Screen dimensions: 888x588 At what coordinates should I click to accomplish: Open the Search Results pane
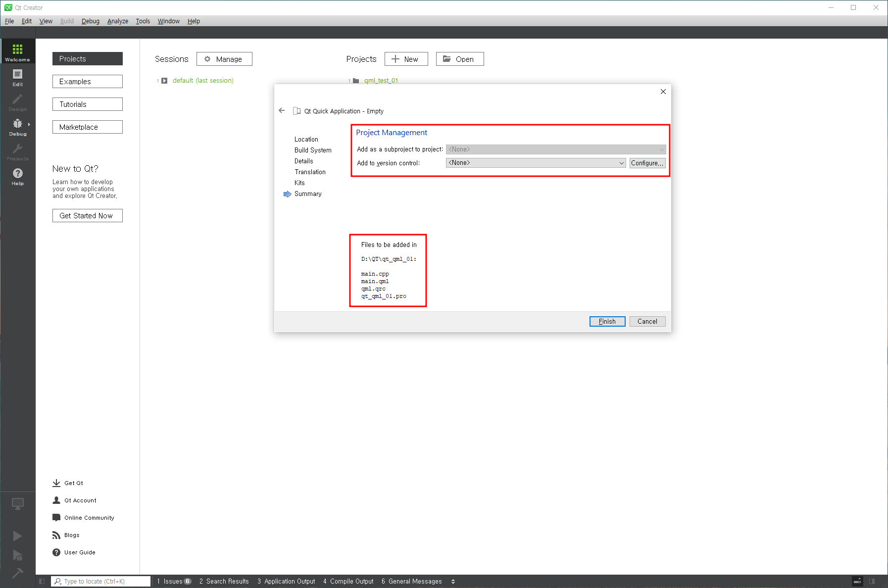coord(224,582)
